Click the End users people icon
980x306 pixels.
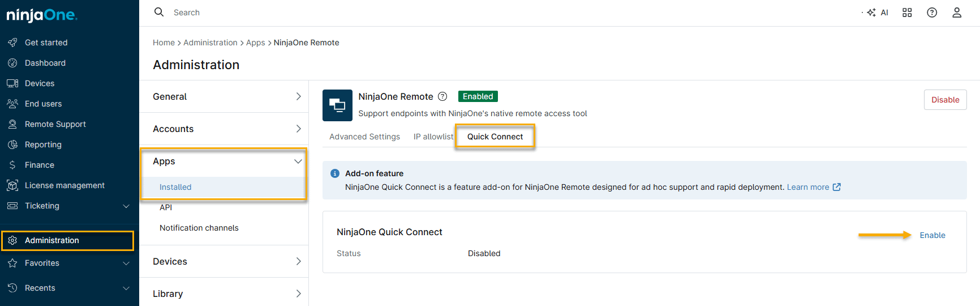pos(12,104)
